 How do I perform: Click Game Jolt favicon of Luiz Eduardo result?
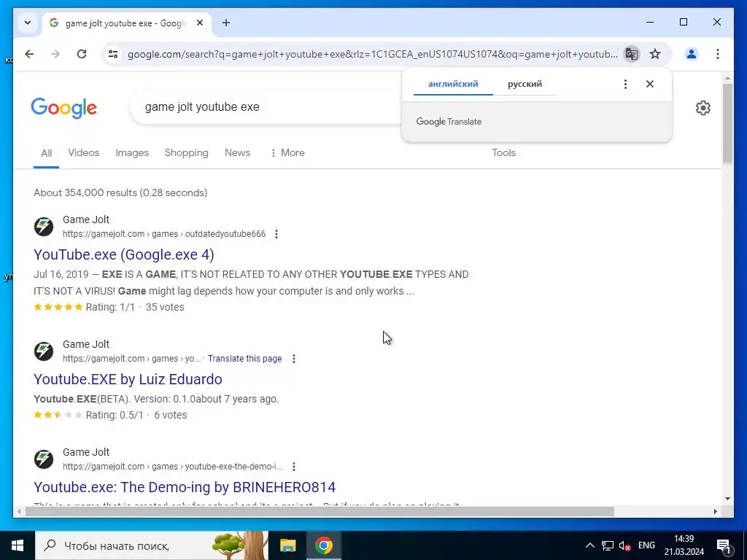tap(43, 351)
